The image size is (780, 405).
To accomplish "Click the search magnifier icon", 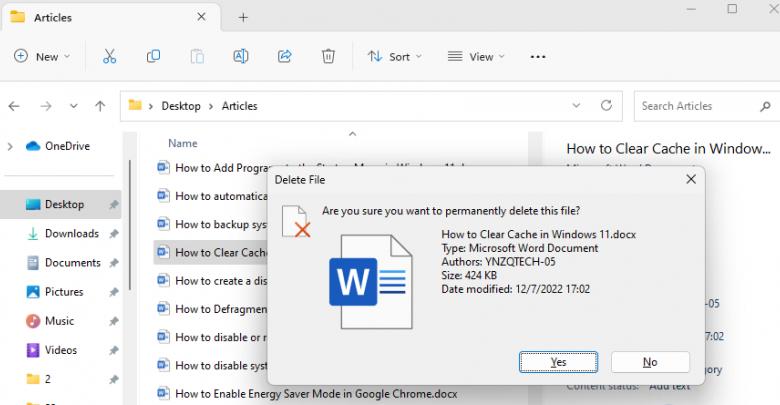I will click(766, 106).
